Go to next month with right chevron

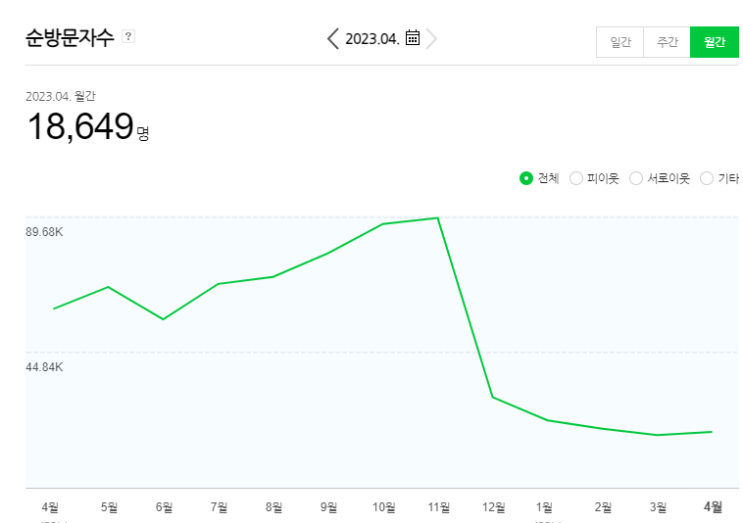pyautogui.click(x=431, y=38)
